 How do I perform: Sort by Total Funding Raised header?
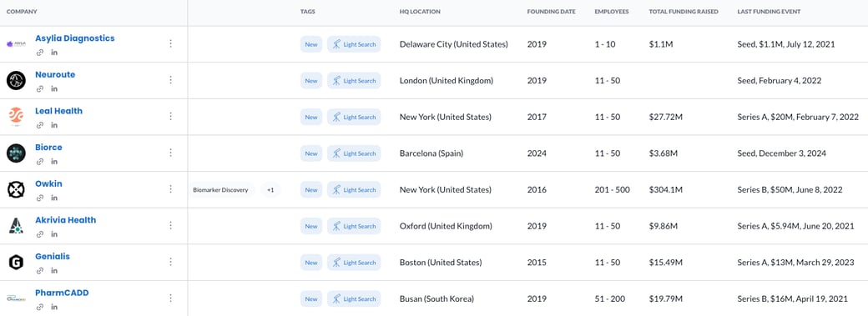click(x=684, y=12)
